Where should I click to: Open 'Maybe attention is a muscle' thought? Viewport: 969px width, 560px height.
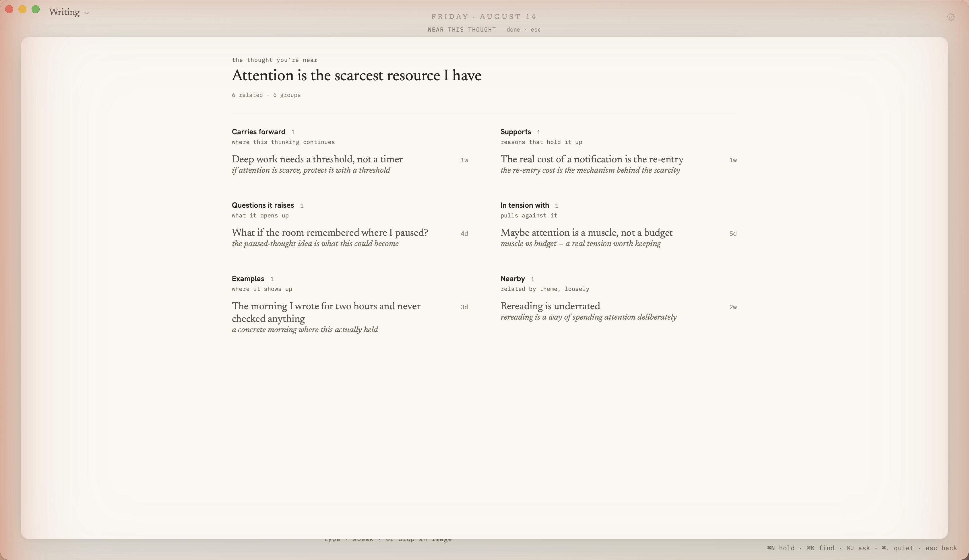point(586,233)
